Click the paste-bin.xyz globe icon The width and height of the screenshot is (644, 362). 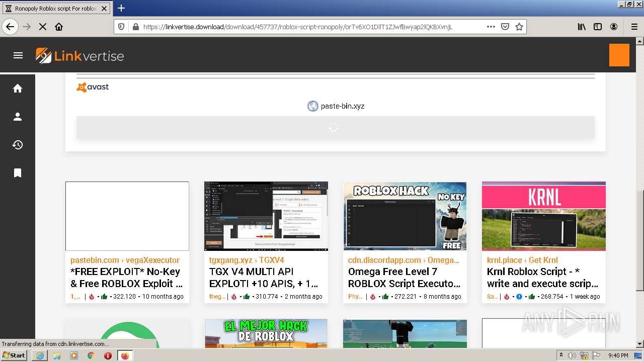point(312,106)
